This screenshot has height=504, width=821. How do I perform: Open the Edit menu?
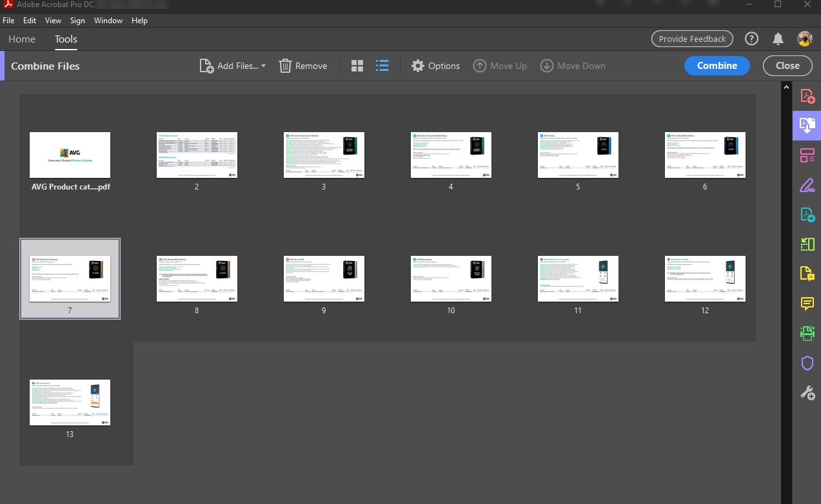click(x=30, y=21)
